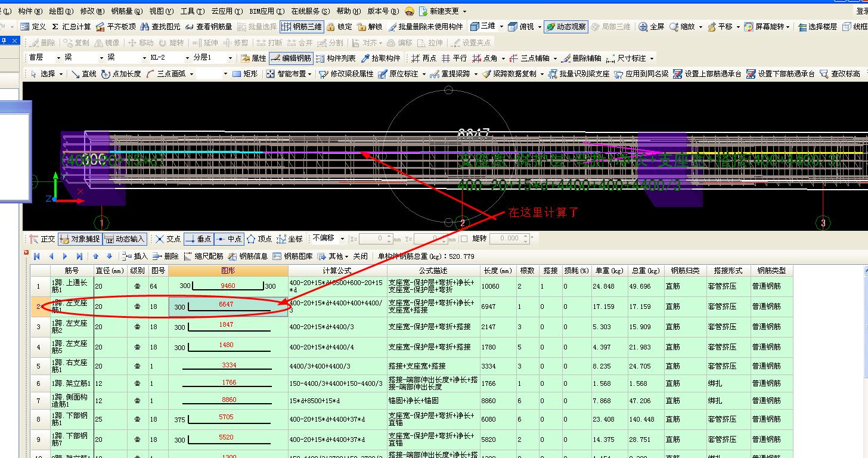This screenshot has height=458, width=868.
Task: Click 新建变更 button
Action: (442, 11)
